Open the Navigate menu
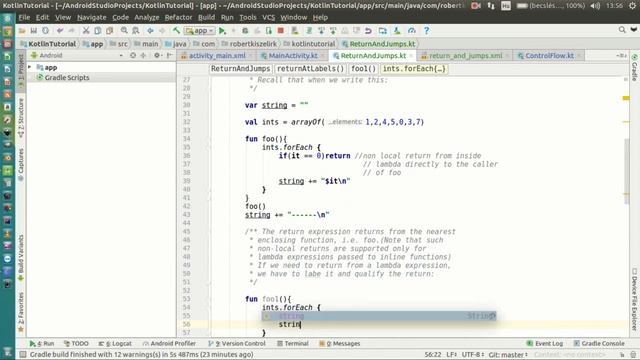The height and width of the screenshot is (360, 640). click(x=92, y=18)
